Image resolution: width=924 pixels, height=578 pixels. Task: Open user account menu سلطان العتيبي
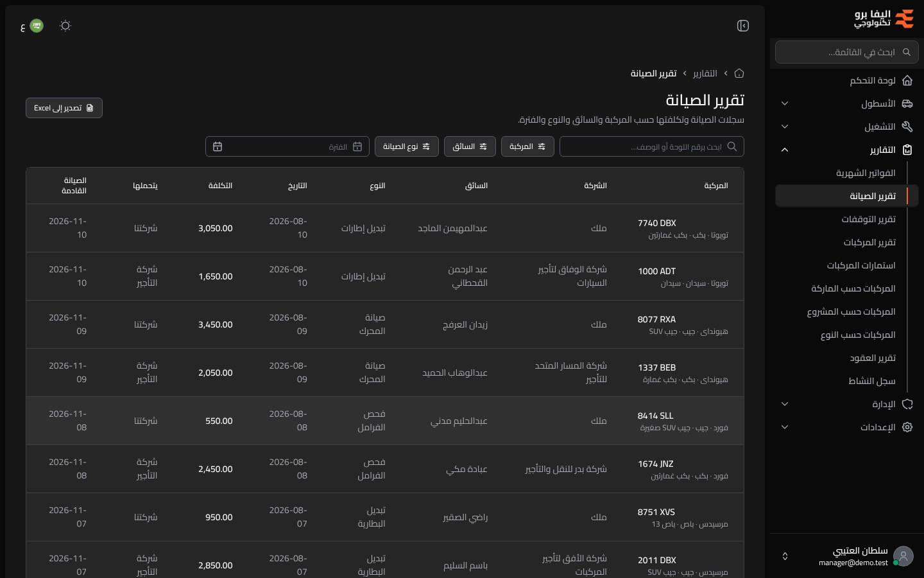pos(847,556)
